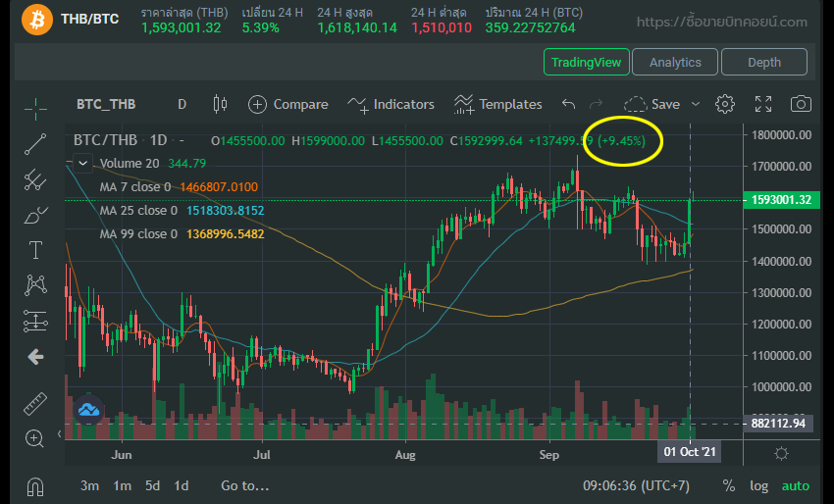Select the ruler measure tool
The height and width of the screenshot is (504, 834).
coord(35,404)
